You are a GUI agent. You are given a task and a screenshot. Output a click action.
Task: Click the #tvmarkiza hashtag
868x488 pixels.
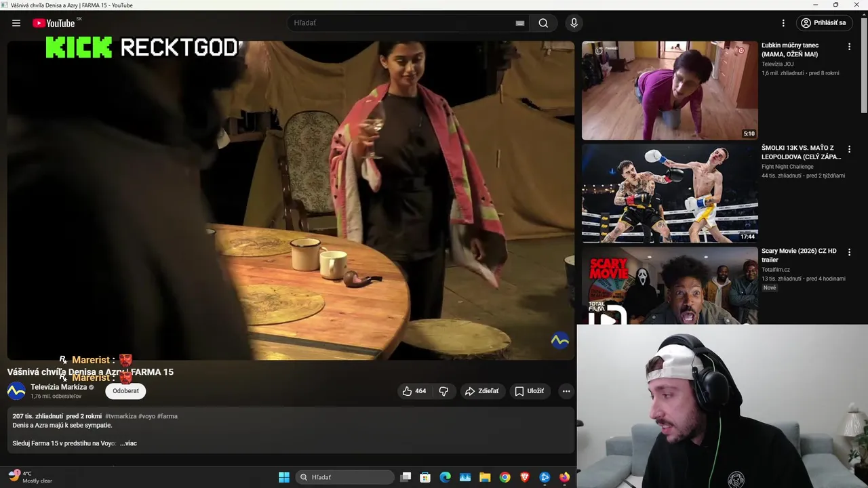[x=121, y=416]
